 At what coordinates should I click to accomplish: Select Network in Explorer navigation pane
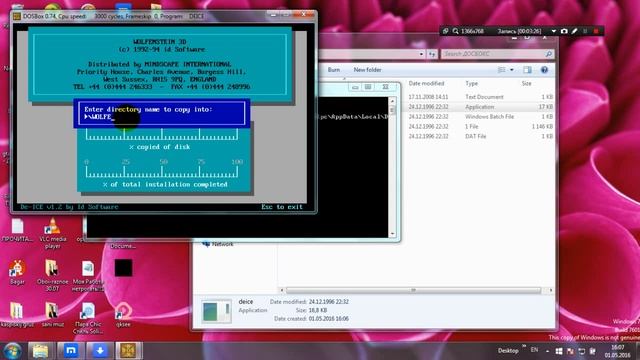tap(222, 244)
